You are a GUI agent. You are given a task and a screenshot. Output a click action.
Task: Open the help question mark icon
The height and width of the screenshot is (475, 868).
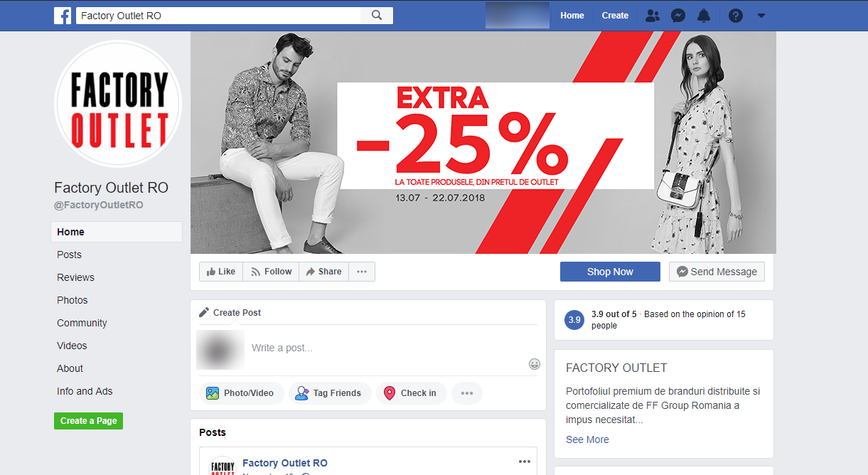tap(736, 16)
